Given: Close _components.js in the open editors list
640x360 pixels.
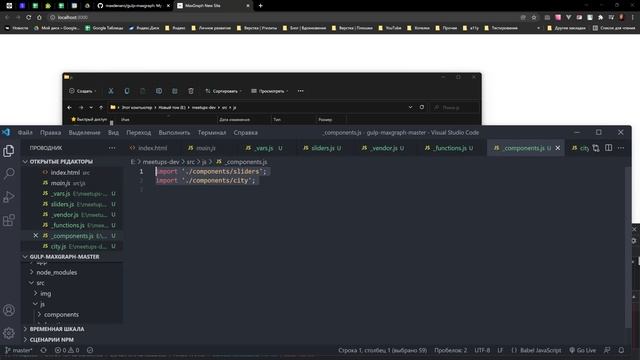Looking at the screenshot, I should pyautogui.click(x=36, y=236).
